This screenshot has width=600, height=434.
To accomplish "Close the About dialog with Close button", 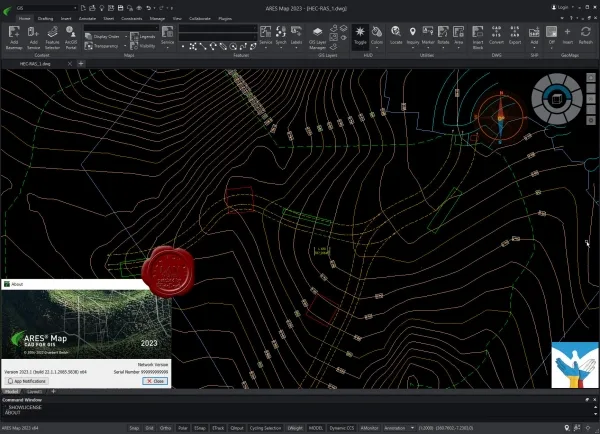I will pyautogui.click(x=155, y=381).
